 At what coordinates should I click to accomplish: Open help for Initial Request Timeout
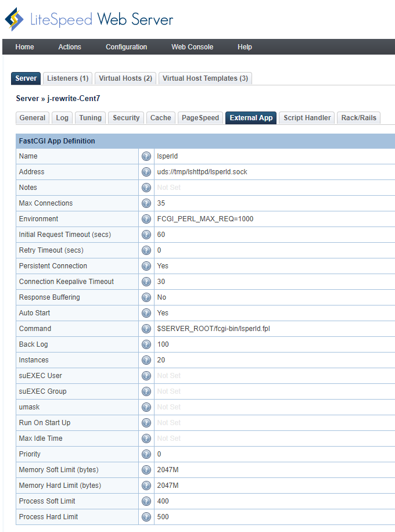pyautogui.click(x=146, y=235)
